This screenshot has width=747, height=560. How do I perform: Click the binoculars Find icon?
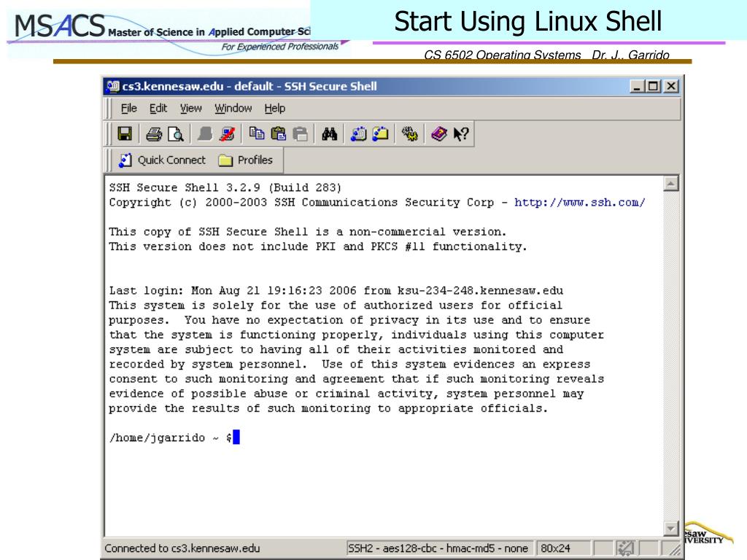329,134
